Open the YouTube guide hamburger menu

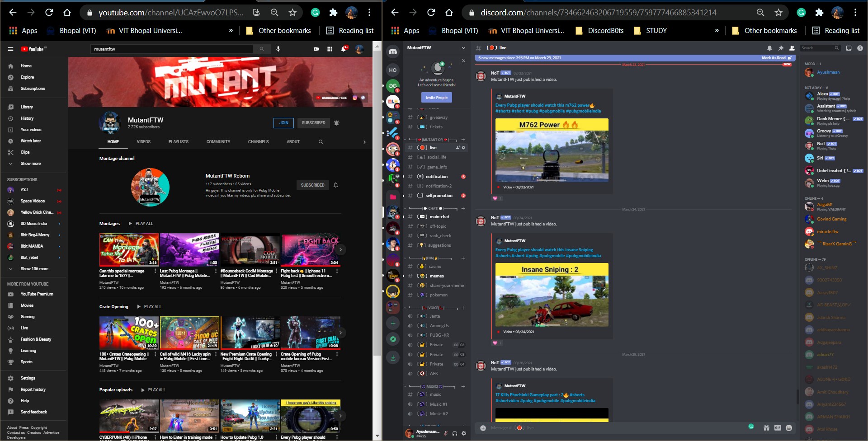click(11, 49)
